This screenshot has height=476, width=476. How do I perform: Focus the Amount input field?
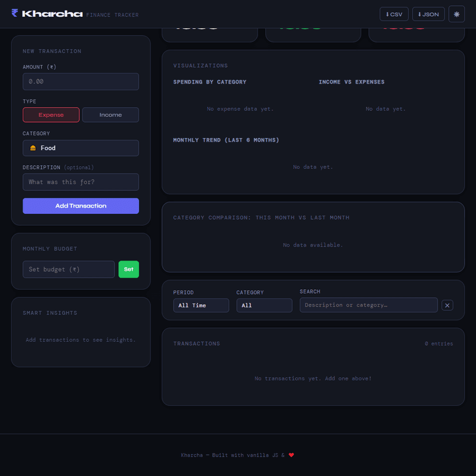pos(80,82)
